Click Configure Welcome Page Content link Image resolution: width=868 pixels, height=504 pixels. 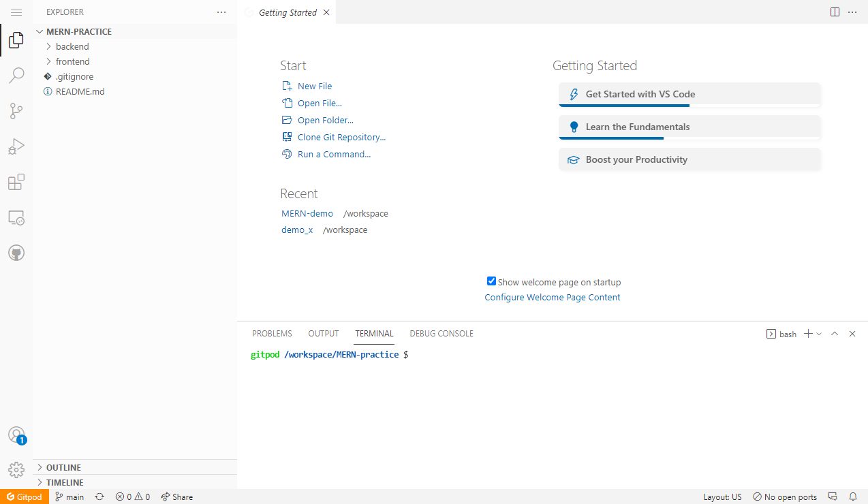click(553, 297)
